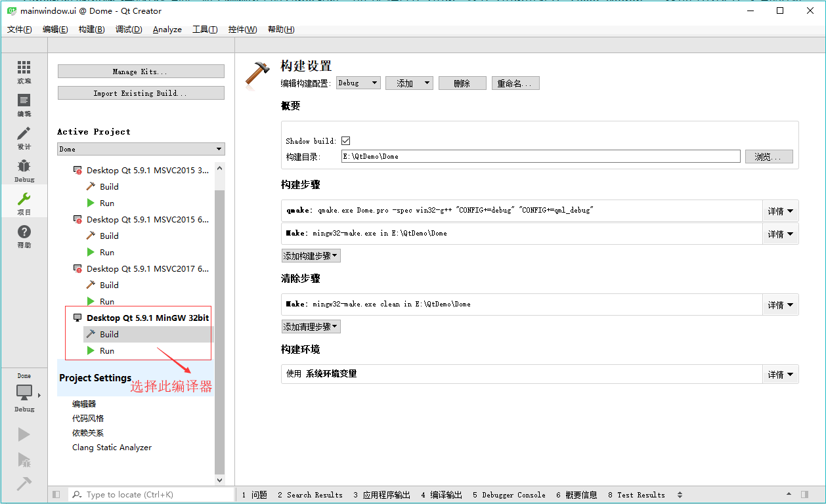Open the 3 应用程序输出 pane

[381, 495]
